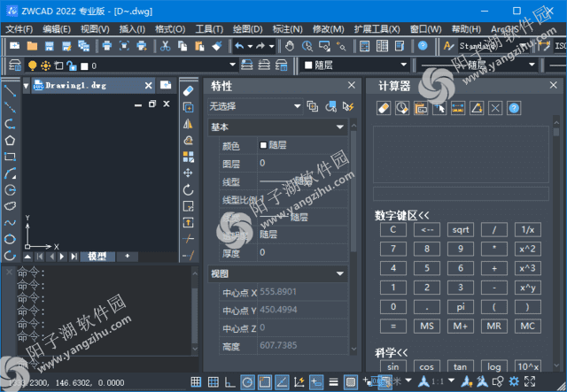Toggle lineweight display in status bar

pos(333,382)
